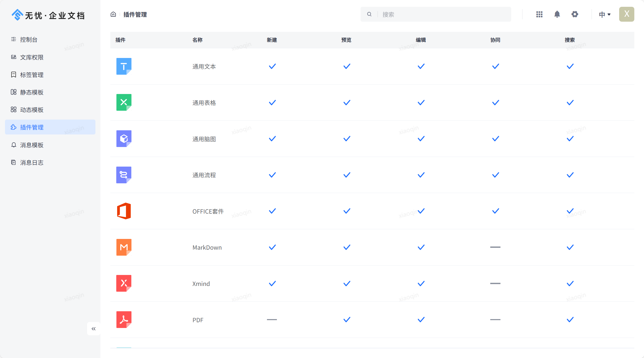Click the 协同 column header

pyautogui.click(x=495, y=40)
